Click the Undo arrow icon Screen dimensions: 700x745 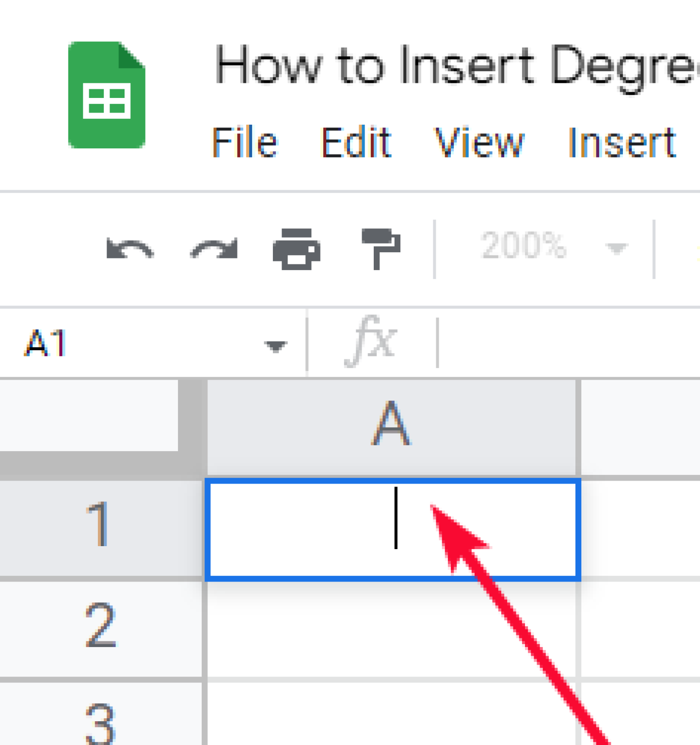coord(130,248)
